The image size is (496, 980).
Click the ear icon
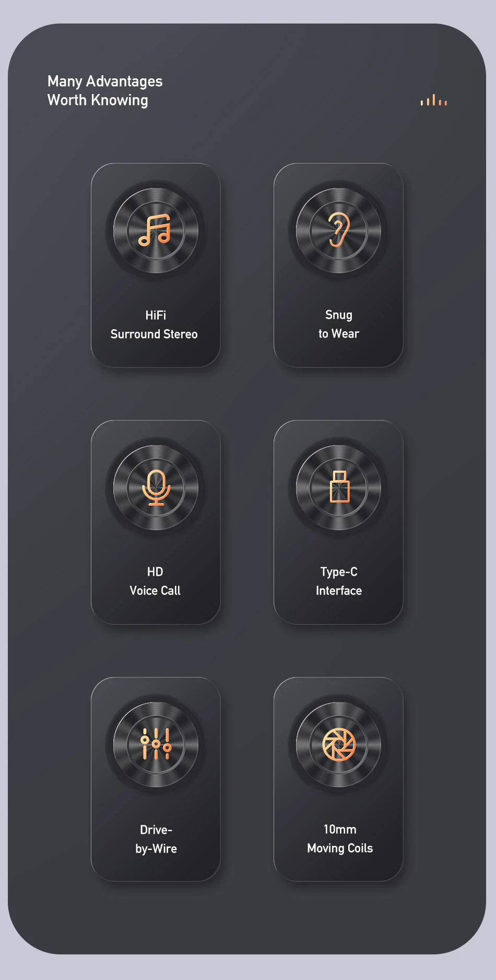pos(339,230)
